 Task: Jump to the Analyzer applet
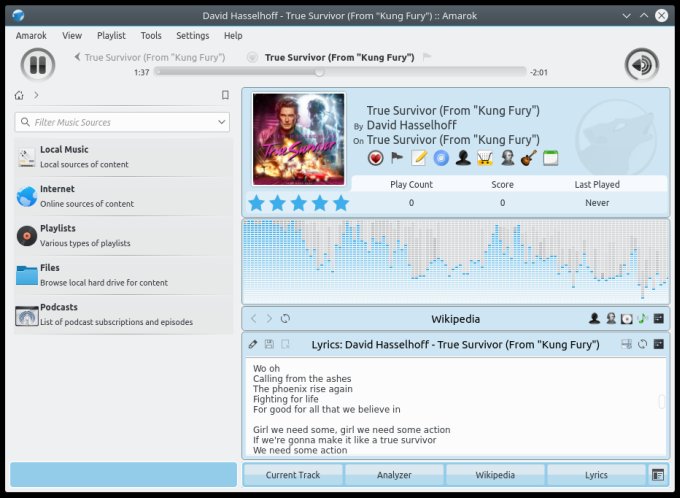point(394,475)
